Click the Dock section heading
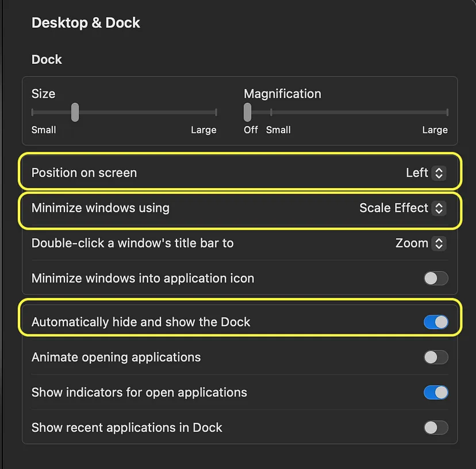The image size is (476, 469). point(47,60)
